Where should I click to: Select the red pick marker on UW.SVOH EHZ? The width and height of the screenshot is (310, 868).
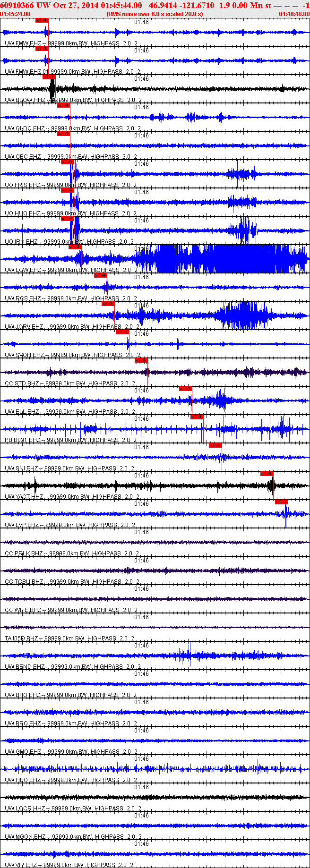point(123,332)
